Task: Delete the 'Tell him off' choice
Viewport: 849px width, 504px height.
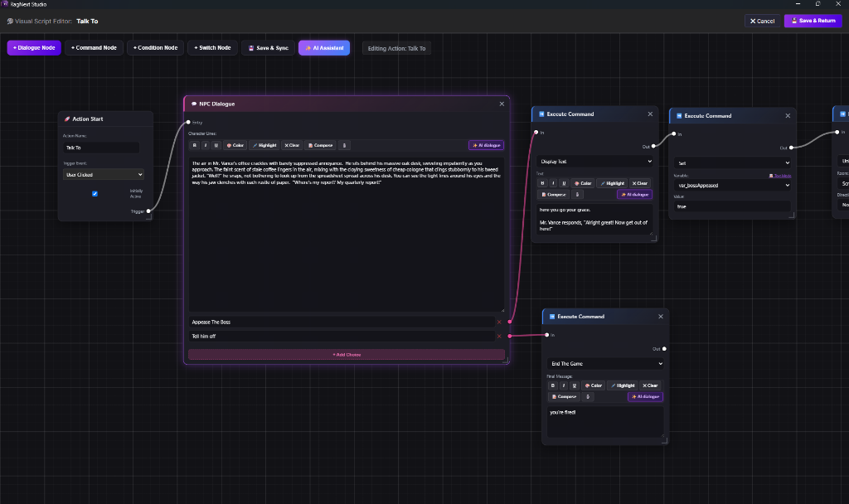Action: point(499,337)
